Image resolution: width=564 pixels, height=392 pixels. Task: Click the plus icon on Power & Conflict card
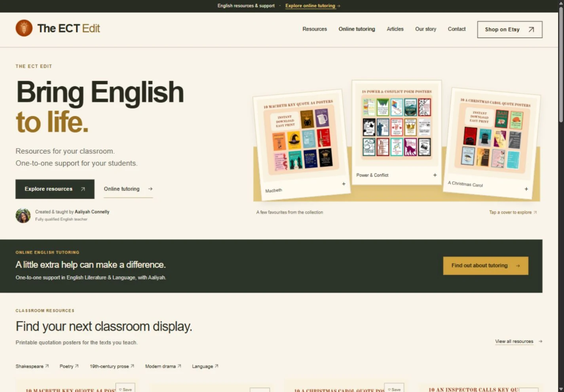(x=435, y=175)
